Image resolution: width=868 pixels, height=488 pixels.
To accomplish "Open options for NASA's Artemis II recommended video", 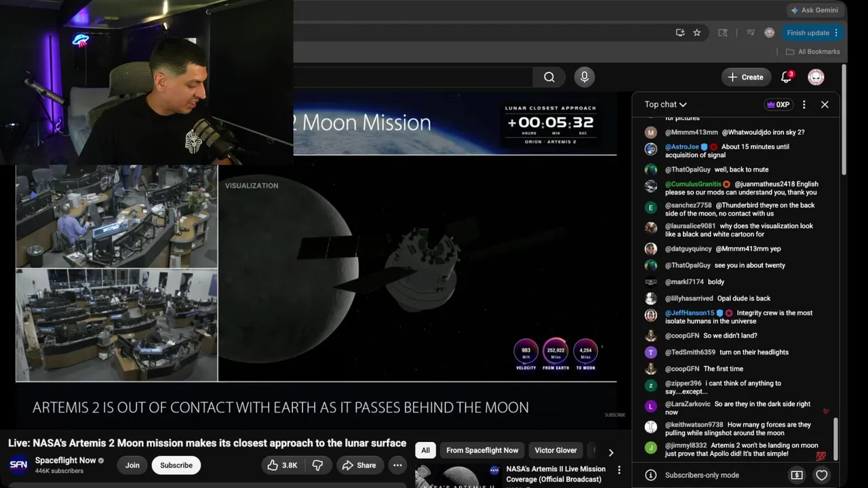I will [618, 470].
